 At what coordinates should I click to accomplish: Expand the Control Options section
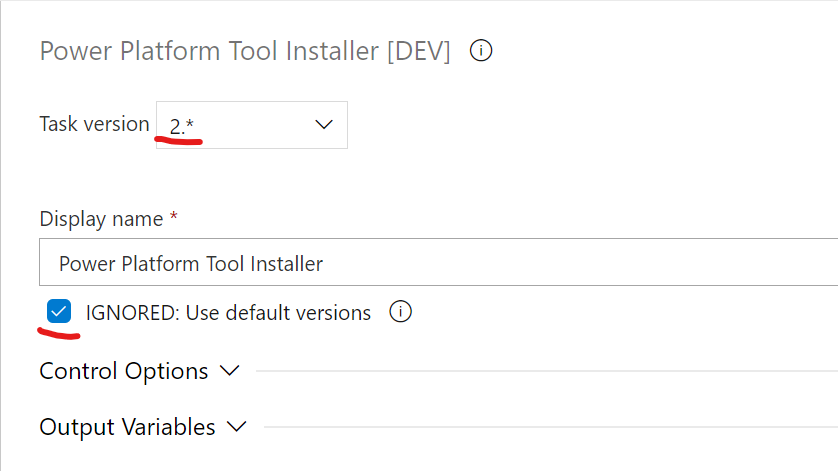click(x=124, y=371)
